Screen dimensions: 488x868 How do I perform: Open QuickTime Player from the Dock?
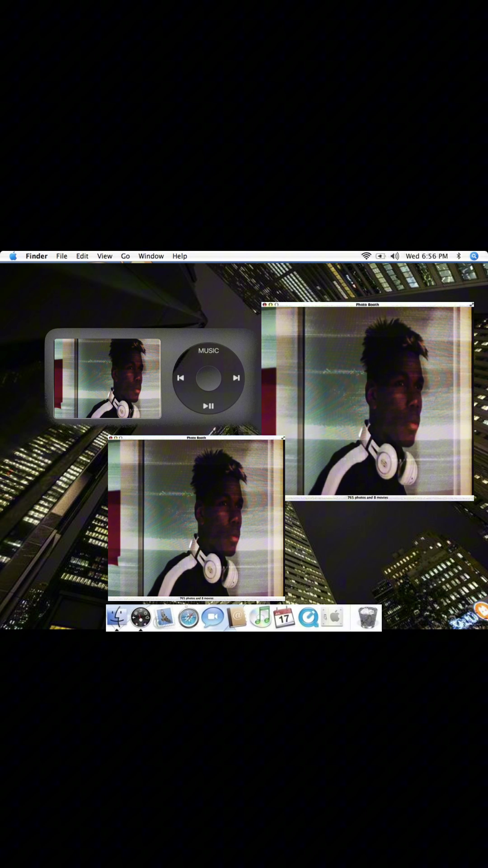(308, 617)
